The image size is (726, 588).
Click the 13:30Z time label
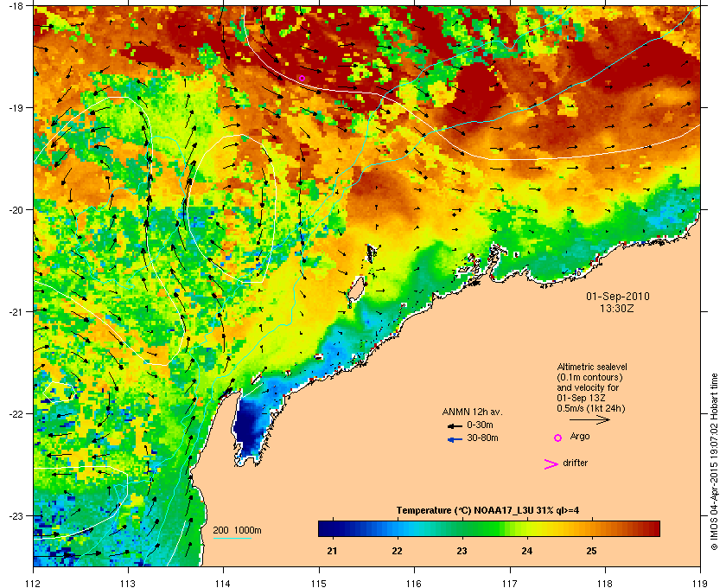(x=617, y=308)
